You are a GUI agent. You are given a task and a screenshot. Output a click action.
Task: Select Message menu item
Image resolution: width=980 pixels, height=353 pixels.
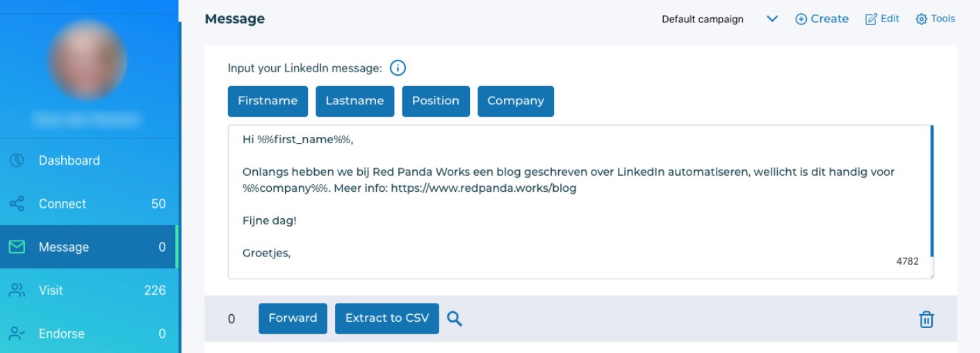click(89, 247)
